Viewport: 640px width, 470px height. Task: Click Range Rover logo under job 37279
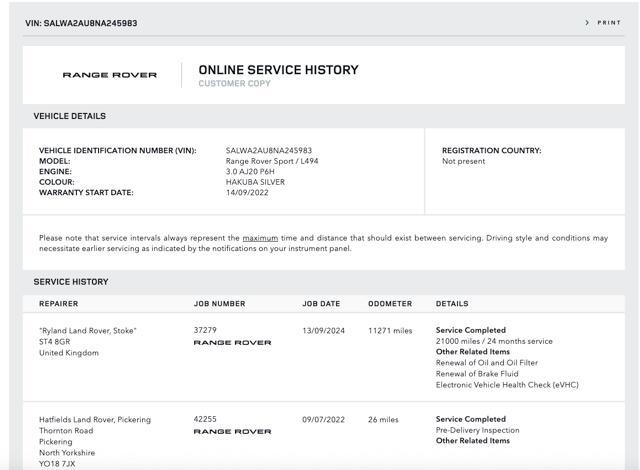[x=232, y=343]
